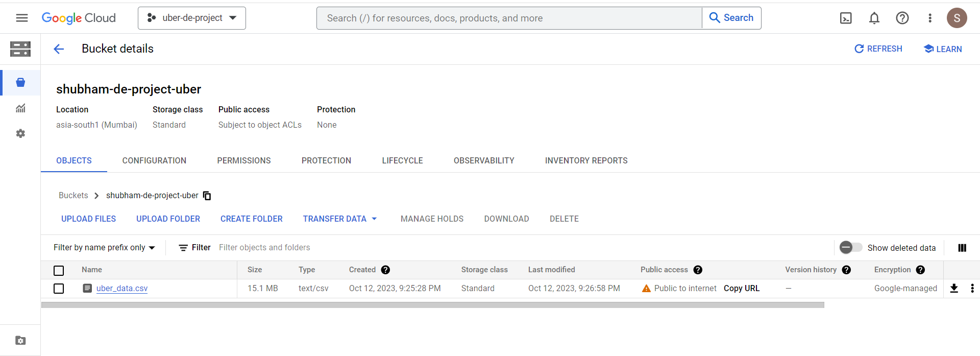
Task: Switch to the Permissions tab
Action: (x=244, y=160)
